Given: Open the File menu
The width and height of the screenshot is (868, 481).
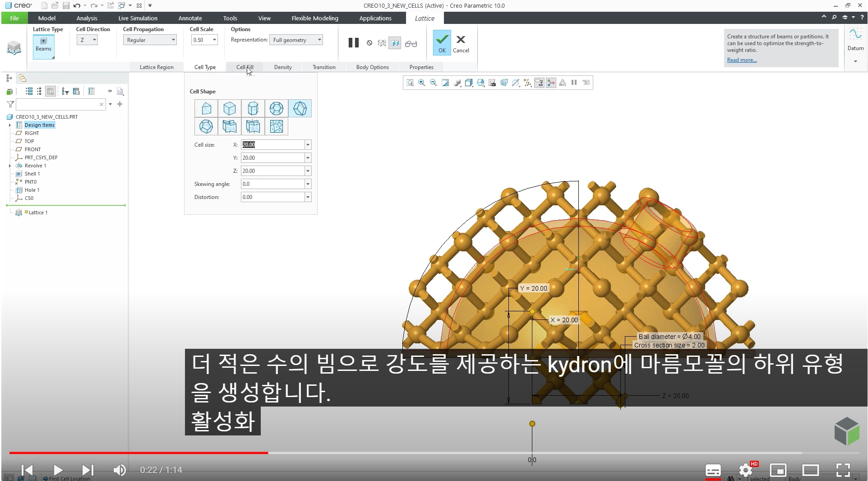Looking at the screenshot, I should [x=14, y=18].
